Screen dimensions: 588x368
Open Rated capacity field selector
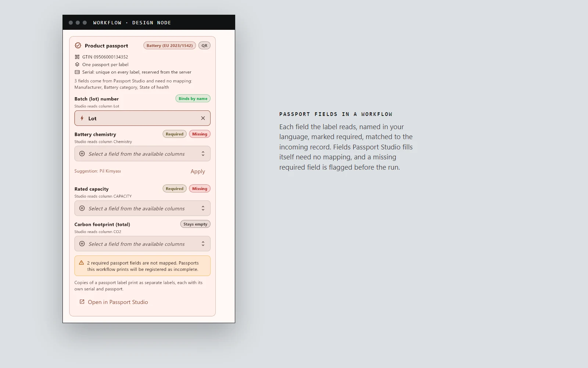tap(142, 208)
